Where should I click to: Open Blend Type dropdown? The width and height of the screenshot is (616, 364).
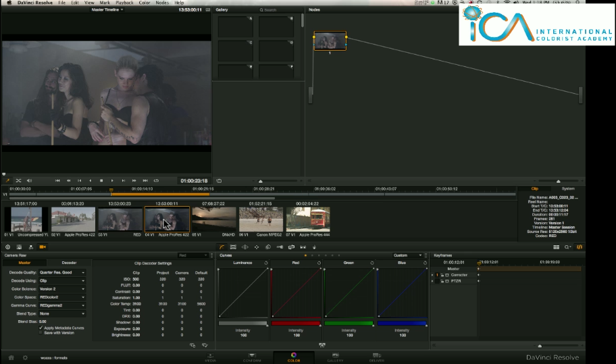pyautogui.click(x=62, y=314)
